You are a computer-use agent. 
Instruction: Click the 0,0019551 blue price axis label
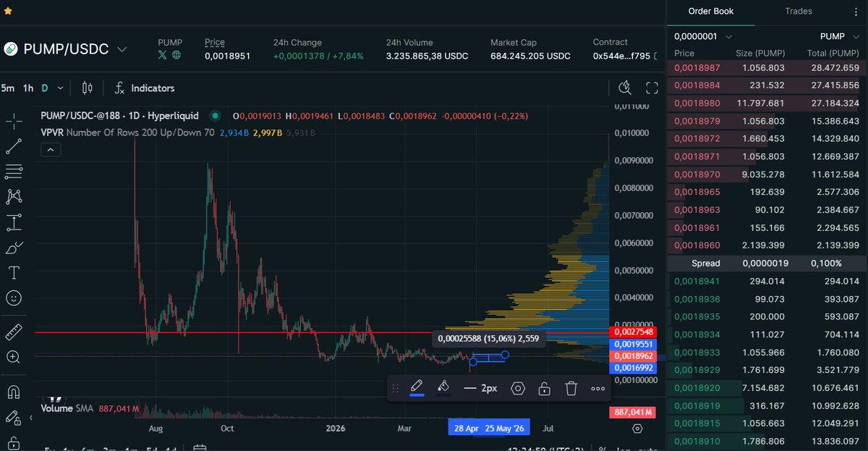[634, 345]
